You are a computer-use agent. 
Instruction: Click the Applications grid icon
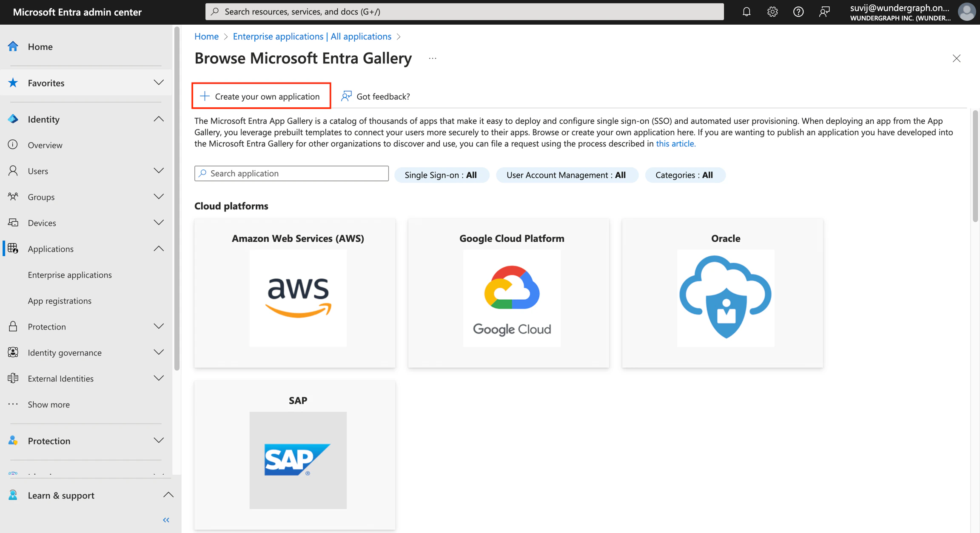coord(13,249)
